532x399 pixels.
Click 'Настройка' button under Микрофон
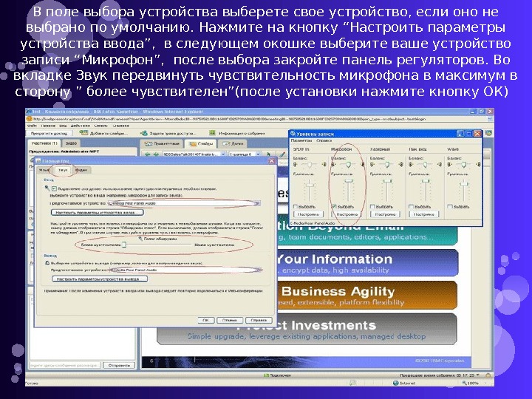(x=347, y=214)
